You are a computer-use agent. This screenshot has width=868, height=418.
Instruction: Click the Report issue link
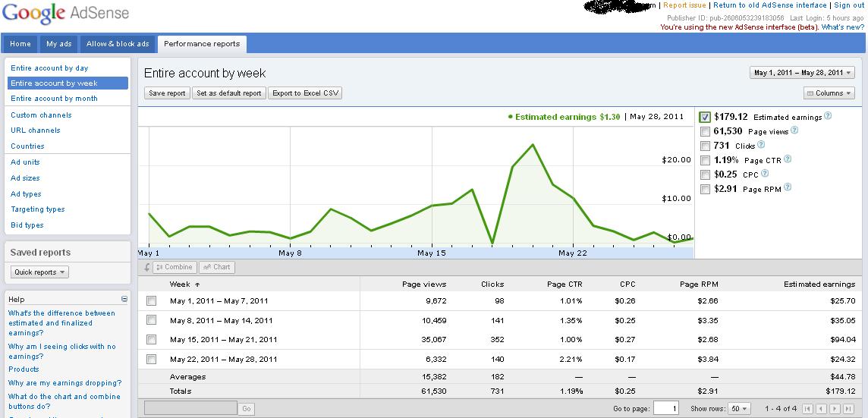coord(685,5)
